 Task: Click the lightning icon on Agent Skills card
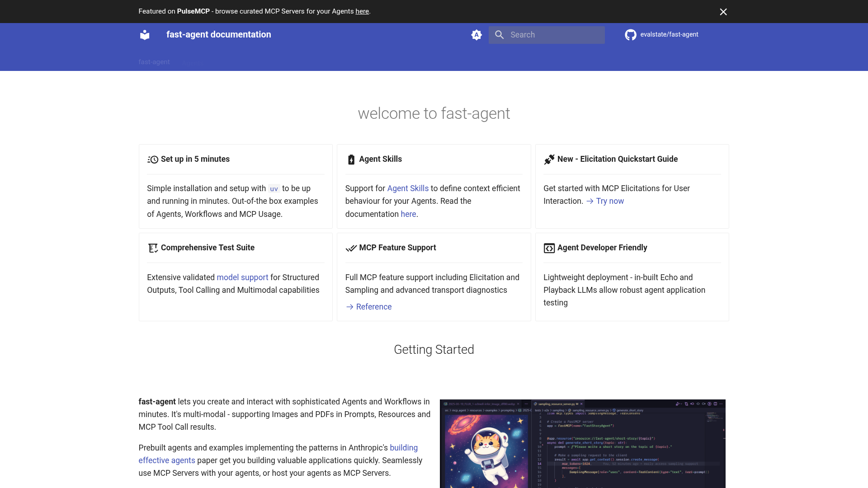coord(351,160)
